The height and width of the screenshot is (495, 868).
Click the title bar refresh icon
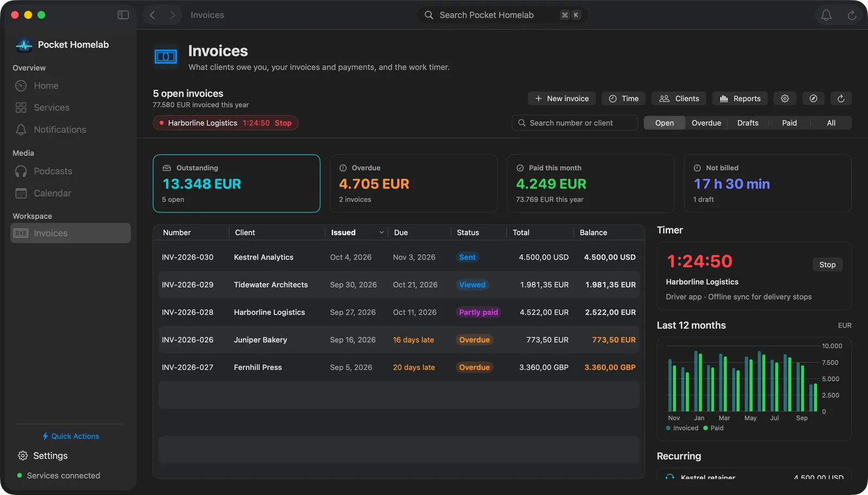(x=852, y=15)
